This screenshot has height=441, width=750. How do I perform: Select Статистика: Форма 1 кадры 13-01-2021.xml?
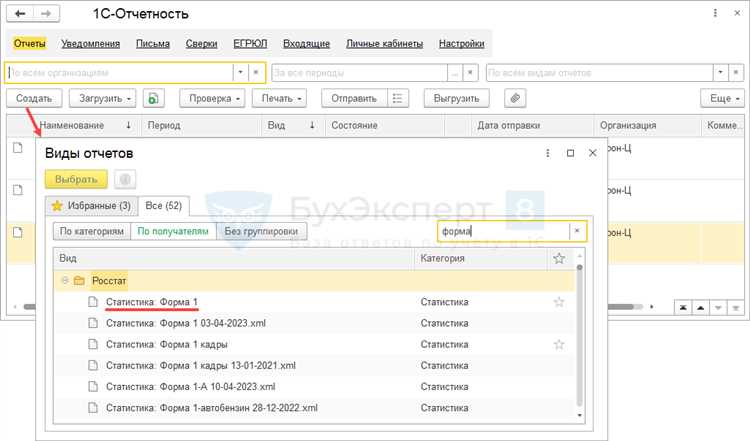click(313, 365)
